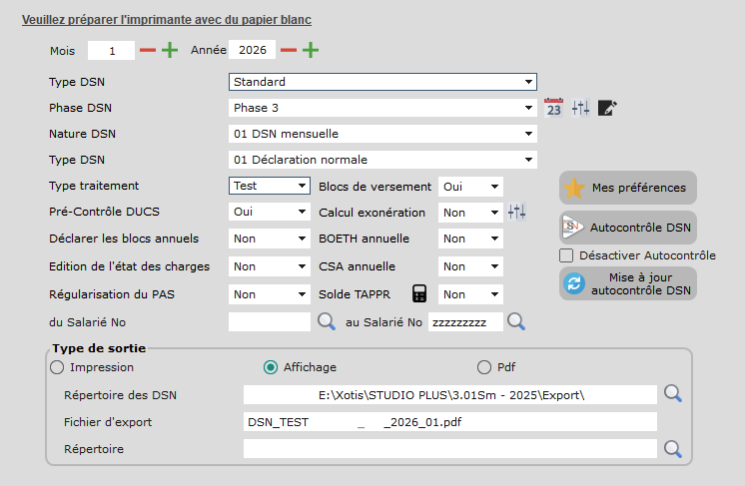The image size is (745, 486).
Task: Click the edit note icon beside Phase DSN
Action: pyautogui.click(x=607, y=108)
